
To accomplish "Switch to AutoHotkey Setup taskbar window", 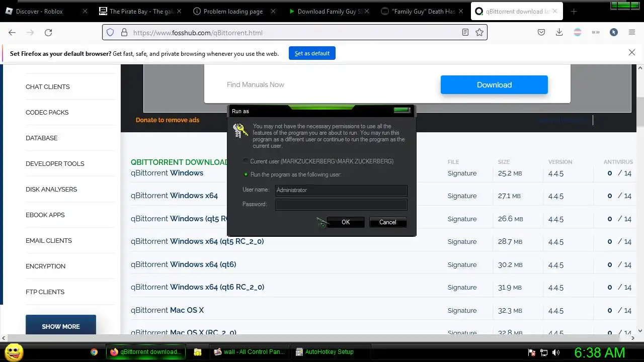I will tap(331, 352).
